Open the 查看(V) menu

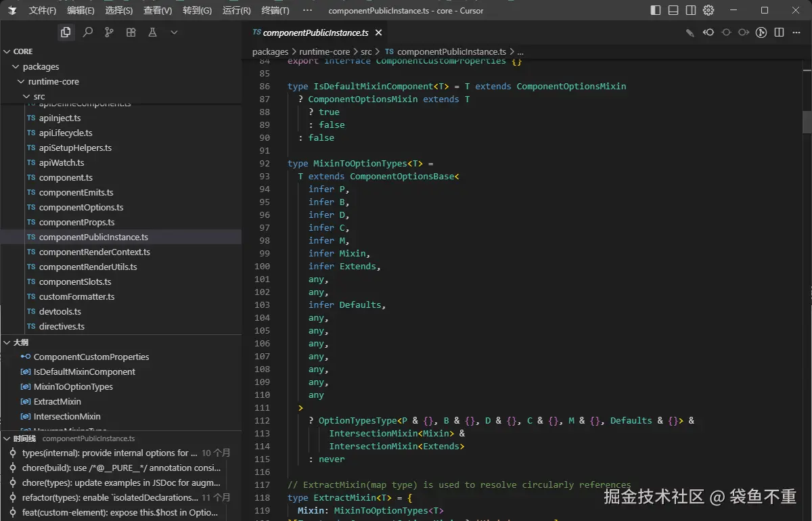click(x=158, y=10)
